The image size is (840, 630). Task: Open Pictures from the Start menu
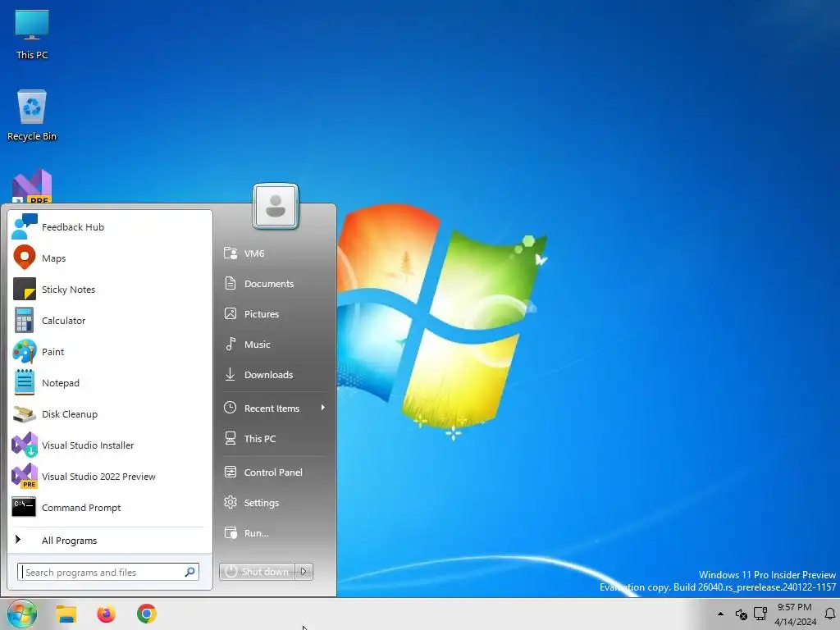click(x=275, y=314)
